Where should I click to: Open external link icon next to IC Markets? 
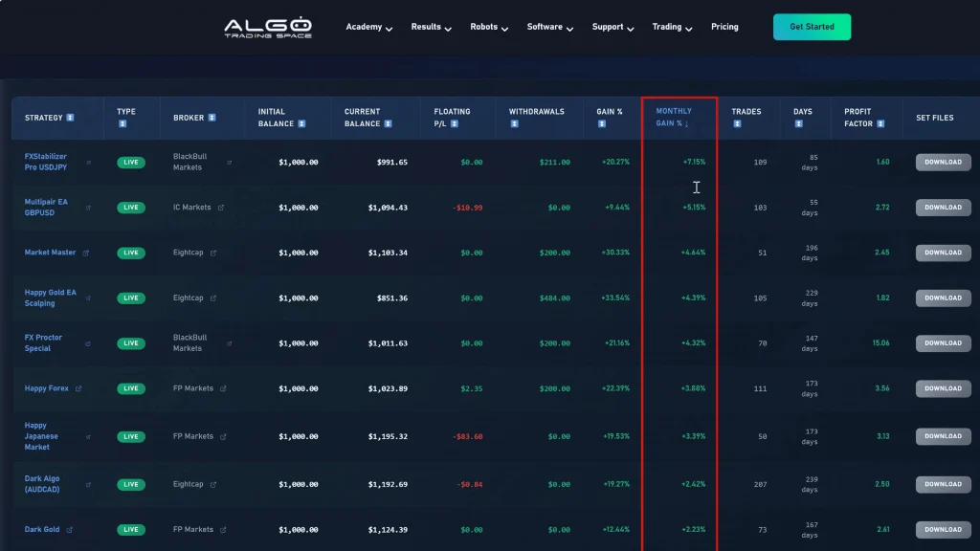click(221, 208)
